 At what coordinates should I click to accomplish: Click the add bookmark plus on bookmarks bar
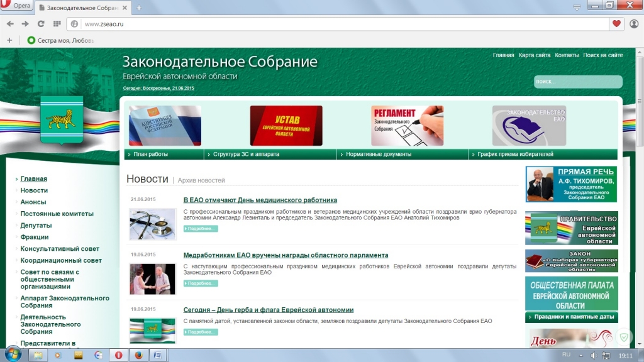pos(9,40)
